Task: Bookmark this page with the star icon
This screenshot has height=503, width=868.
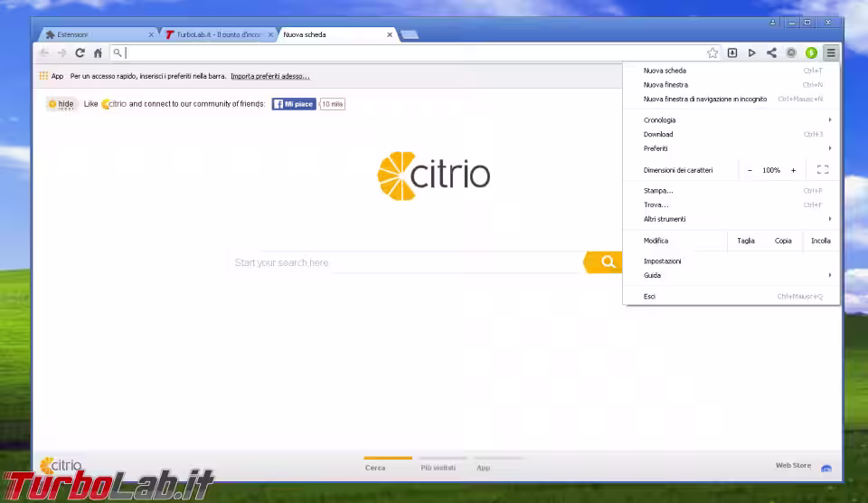Action: (712, 52)
